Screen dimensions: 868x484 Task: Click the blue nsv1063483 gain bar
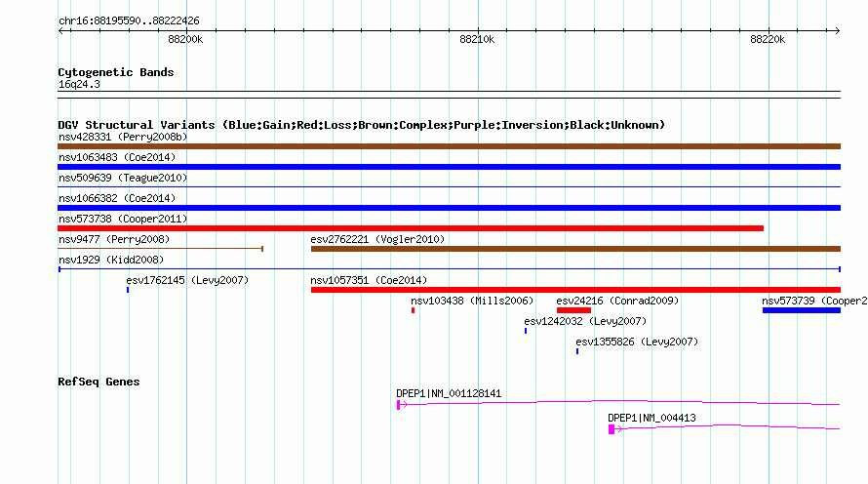[x=449, y=167]
